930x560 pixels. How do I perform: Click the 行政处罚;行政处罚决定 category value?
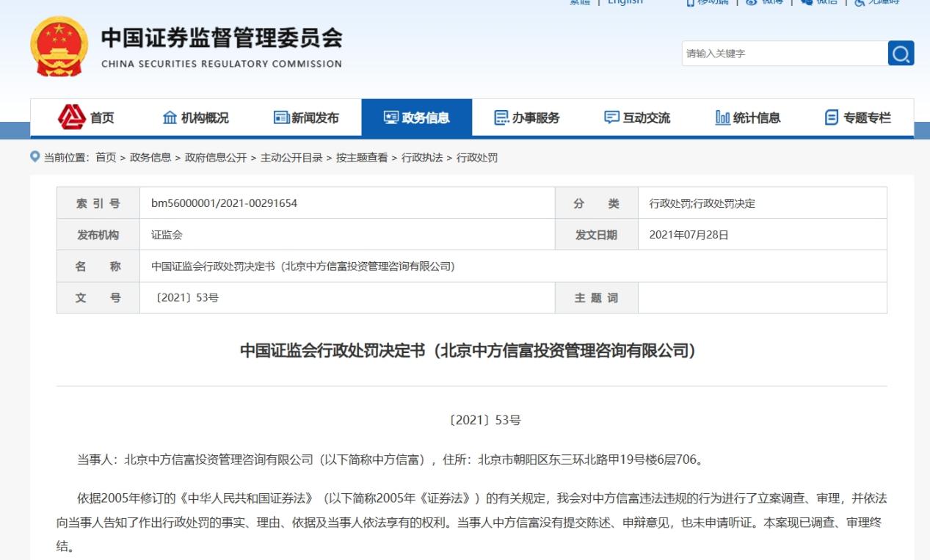(x=702, y=203)
